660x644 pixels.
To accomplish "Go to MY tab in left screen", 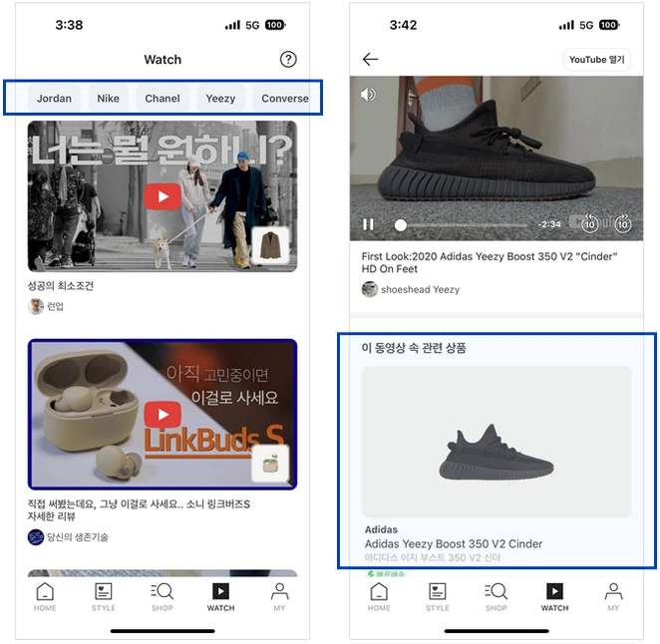I will tap(279, 597).
